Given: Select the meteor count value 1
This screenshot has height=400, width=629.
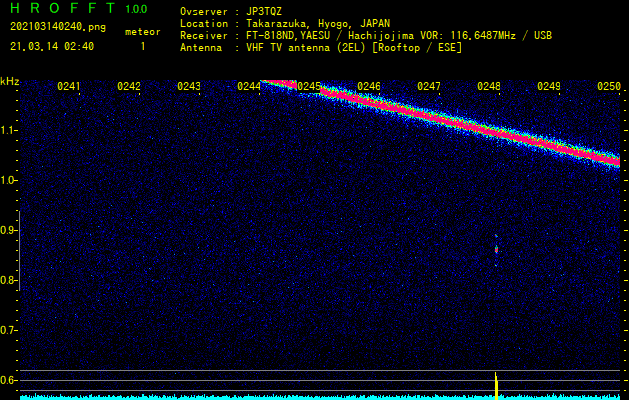Looking at the screenshot, I should click(x=142, y=46).
